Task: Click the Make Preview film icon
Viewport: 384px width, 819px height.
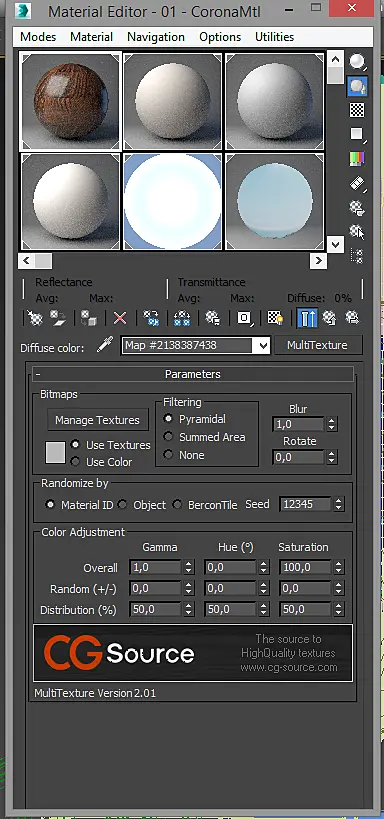Action: point(357,183)
